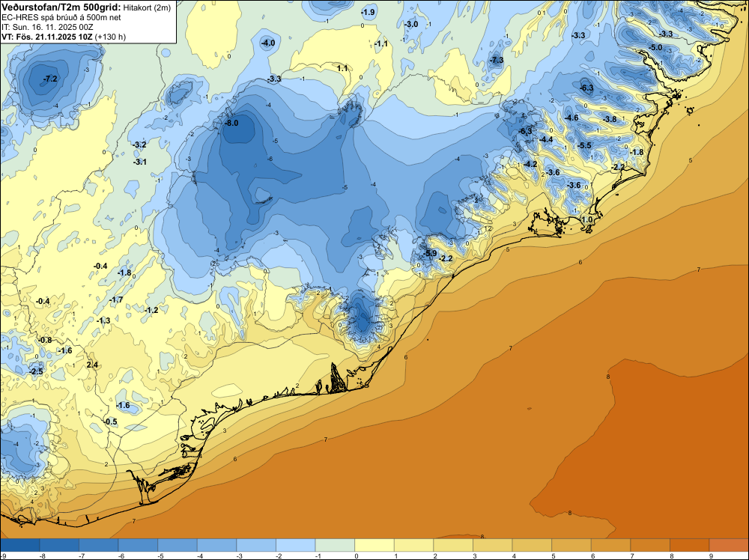The image size is (749, 560).
Task: Click the -4.6 temperature value
Action: 571,118
